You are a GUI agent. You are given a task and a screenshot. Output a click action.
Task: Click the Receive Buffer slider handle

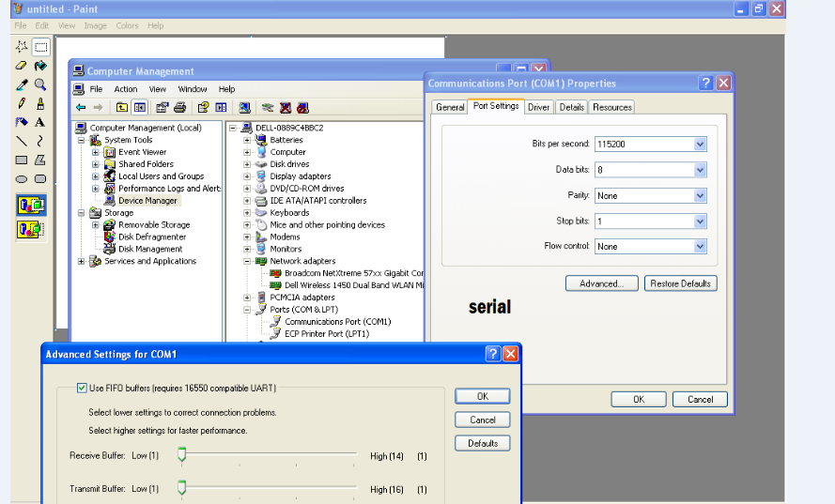pos(182,455)
